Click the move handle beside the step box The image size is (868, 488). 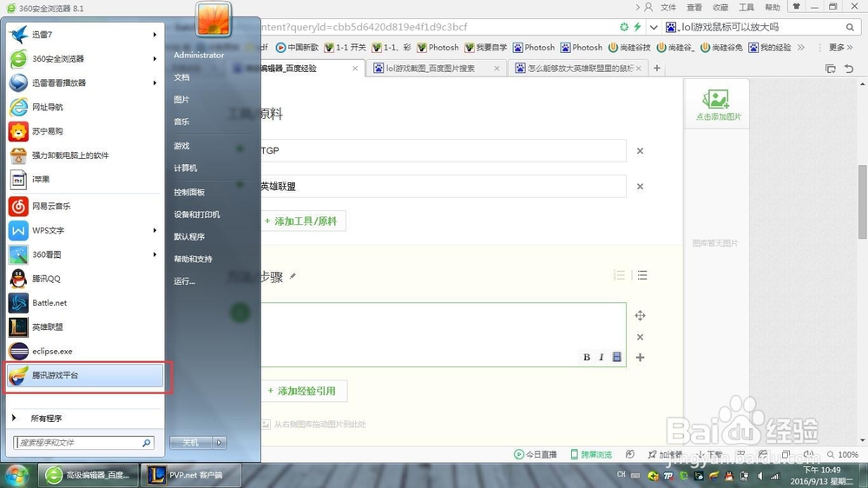click(x=640, y=316)
